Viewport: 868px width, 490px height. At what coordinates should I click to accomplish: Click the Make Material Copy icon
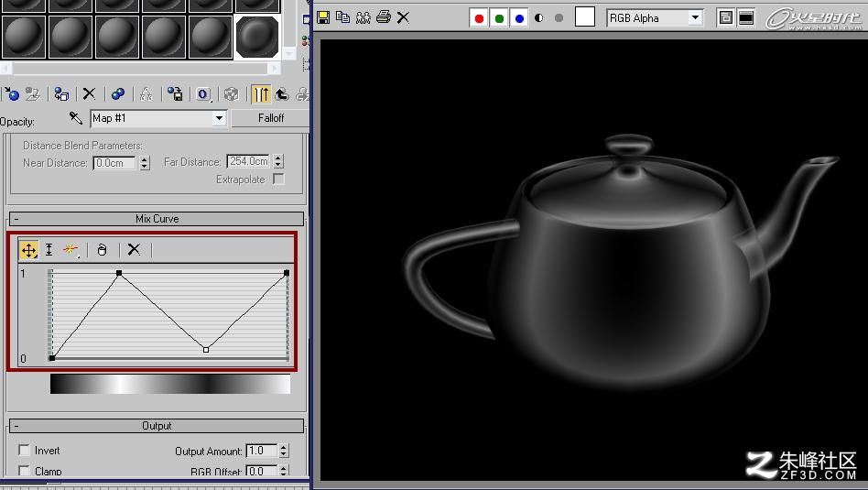pyautogui.click(x=118, y=94)
